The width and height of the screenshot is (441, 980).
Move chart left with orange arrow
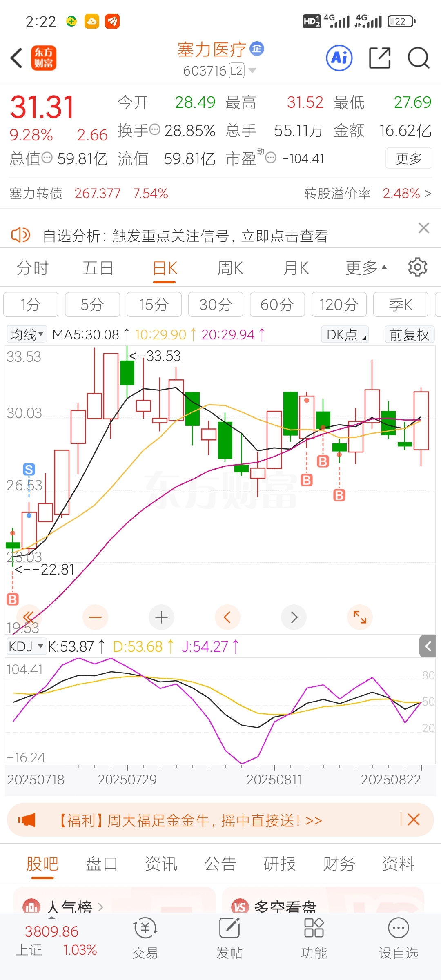pos(227,617)
